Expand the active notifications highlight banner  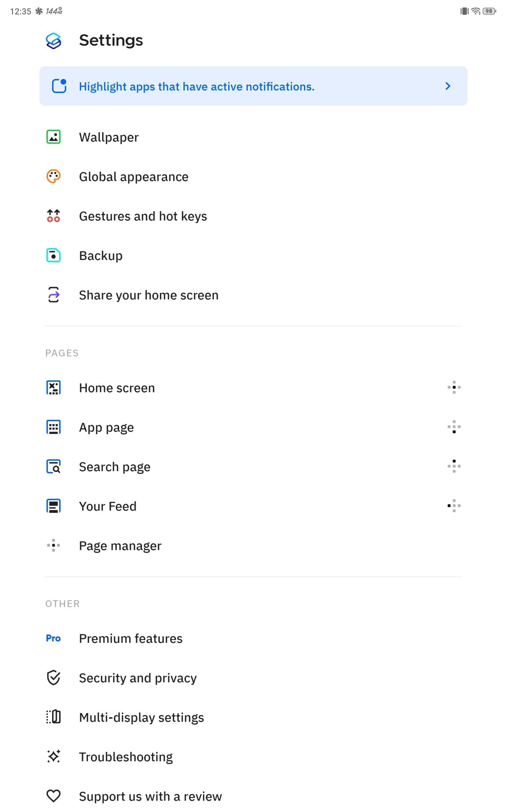pos(253,86)
